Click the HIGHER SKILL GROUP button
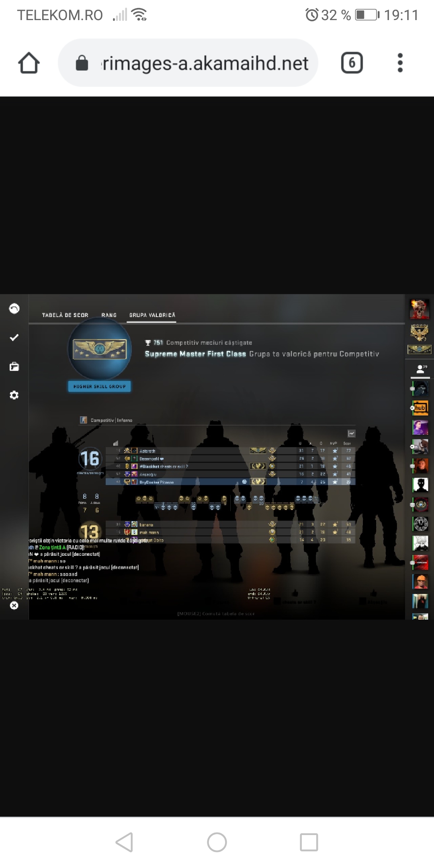434x868 pixels. point(100,386)
